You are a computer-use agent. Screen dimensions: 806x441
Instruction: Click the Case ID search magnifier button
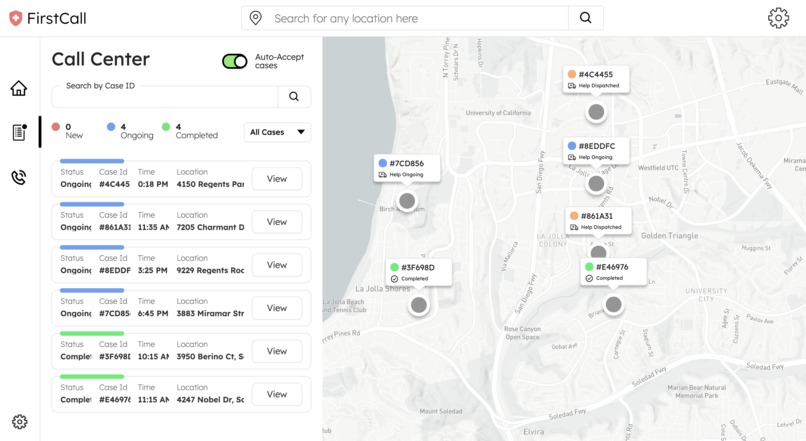click(x=294, y=97)
